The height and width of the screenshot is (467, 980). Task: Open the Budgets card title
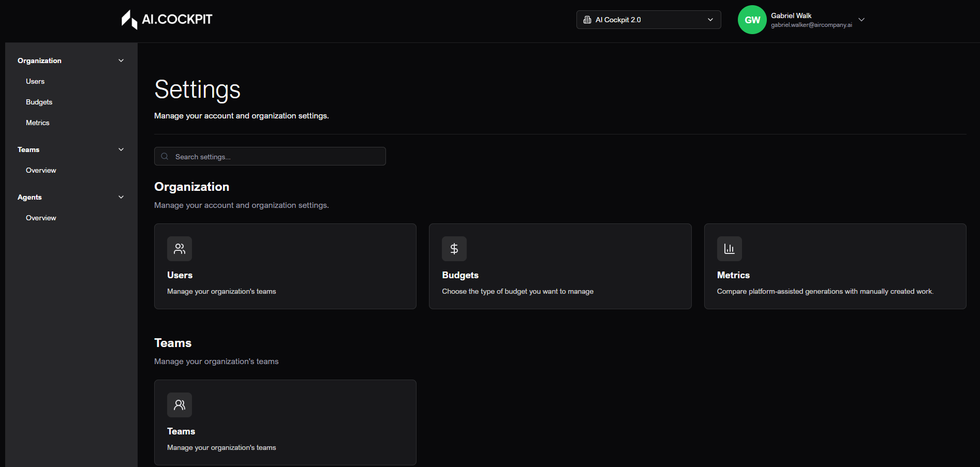click(460, 275)
